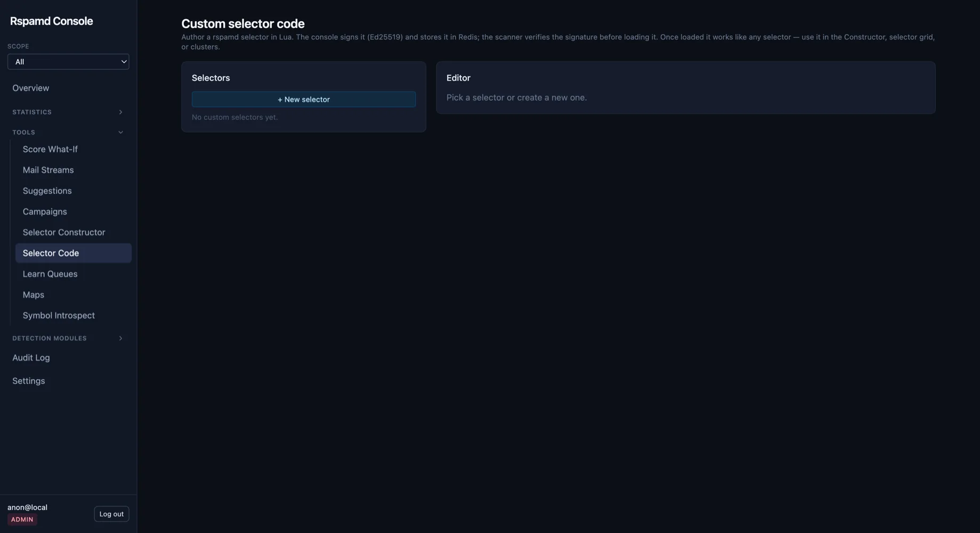Click 'Pick a selector or create a new one.'
The image size is (980, 533).
click(x=516, y=98)
